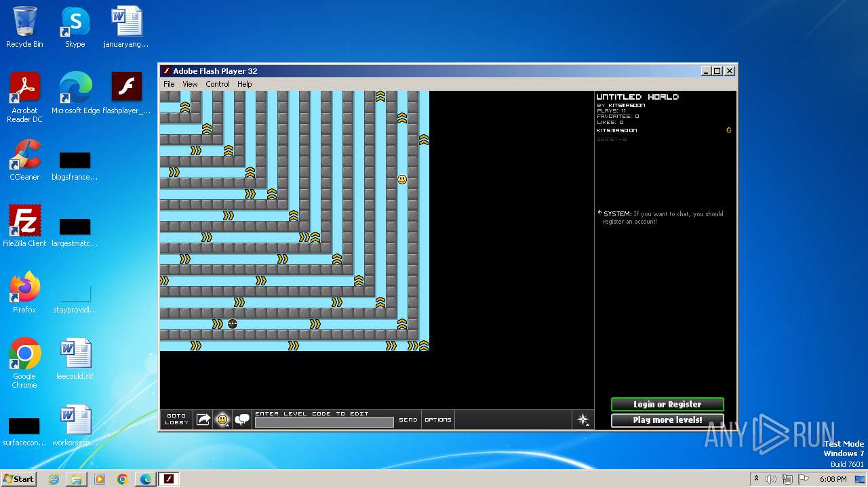Open Acrobat Reader DC shortcut
This screenshot has height=488, width=868.
tap(24, 98)
